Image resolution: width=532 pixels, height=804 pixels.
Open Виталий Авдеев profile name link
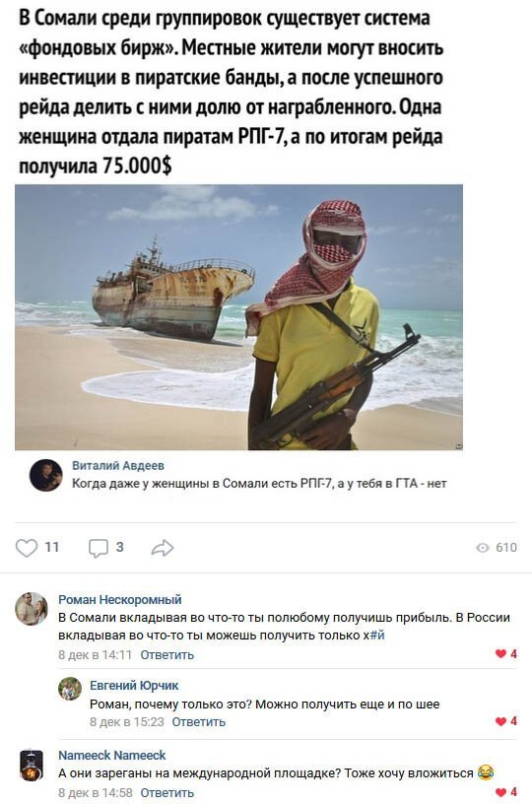(x=118, y=466)
